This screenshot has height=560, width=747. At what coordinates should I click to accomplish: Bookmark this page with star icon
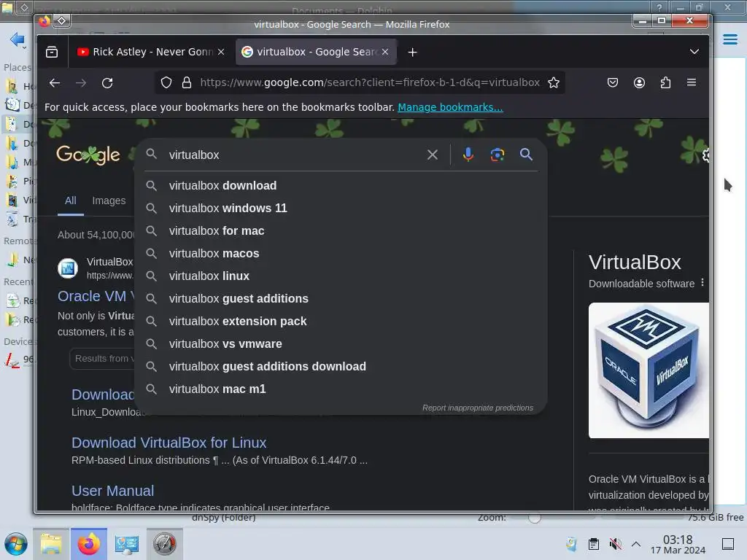coord(553,83)
